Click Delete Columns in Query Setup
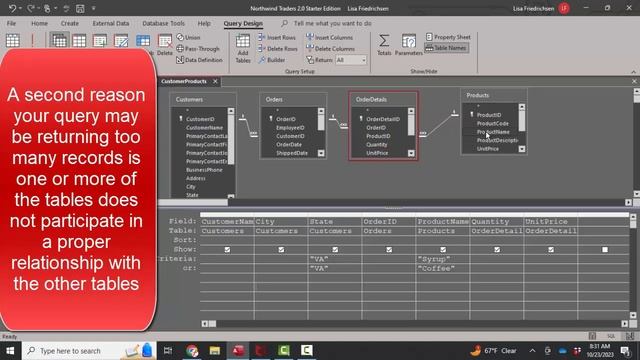This screenshot has height=360, width=640. [x=330, y=49]
